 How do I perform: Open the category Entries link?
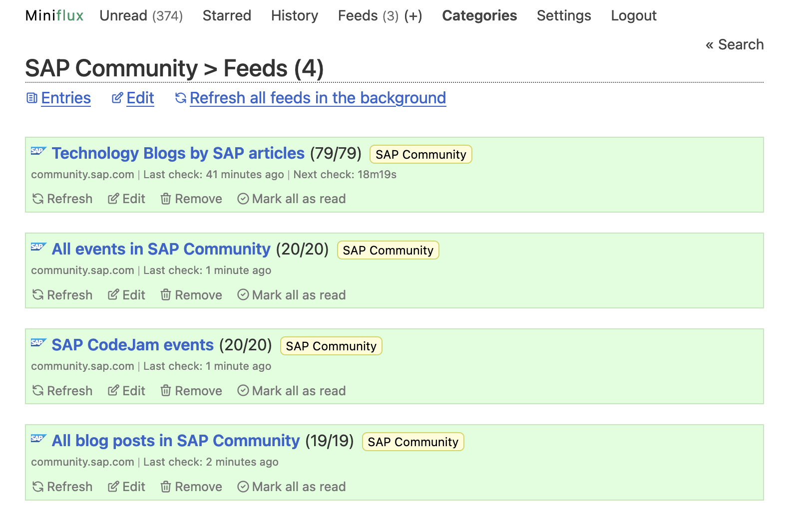click(x=66, y=98)
